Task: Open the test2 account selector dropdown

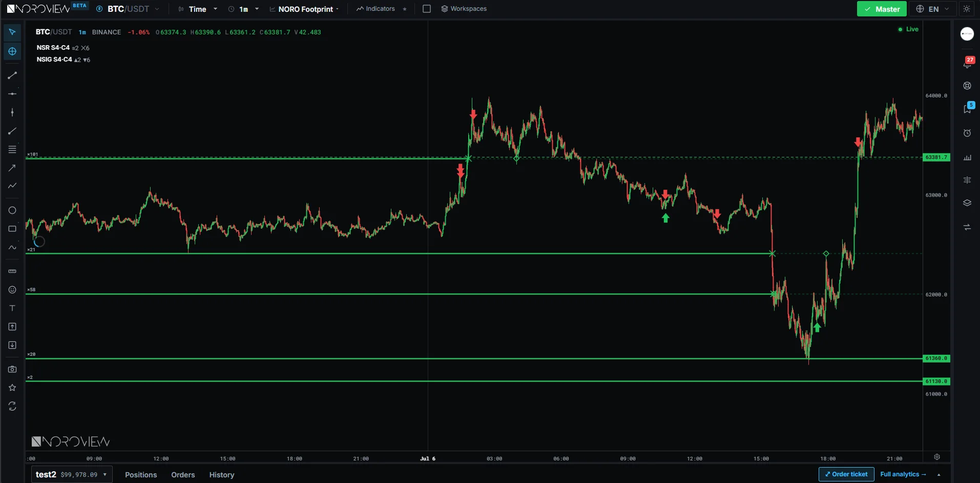Action: (72, 475)
